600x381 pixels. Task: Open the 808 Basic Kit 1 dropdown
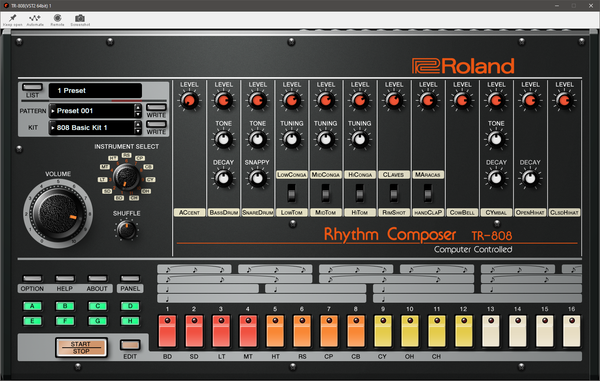coord(92,128)
